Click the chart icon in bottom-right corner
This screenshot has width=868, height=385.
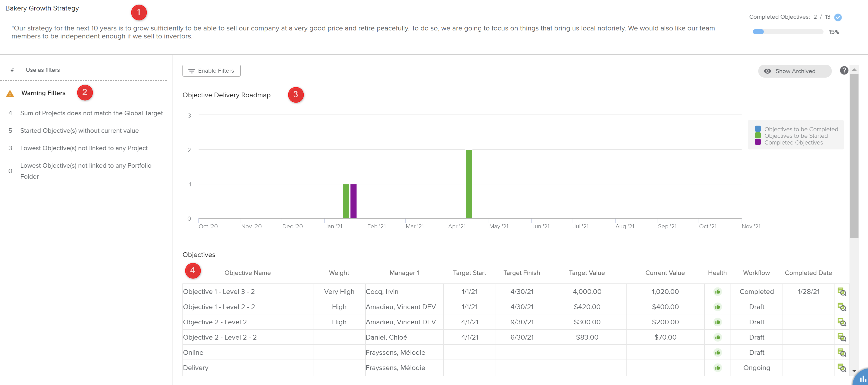[863, 379]
